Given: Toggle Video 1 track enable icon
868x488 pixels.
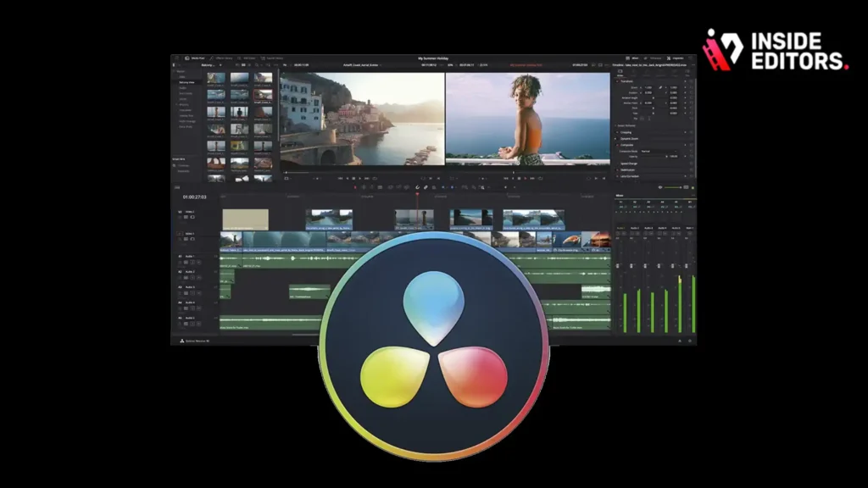Looking at the screenshot, I should pyautogui.click(x=192, y=239).
